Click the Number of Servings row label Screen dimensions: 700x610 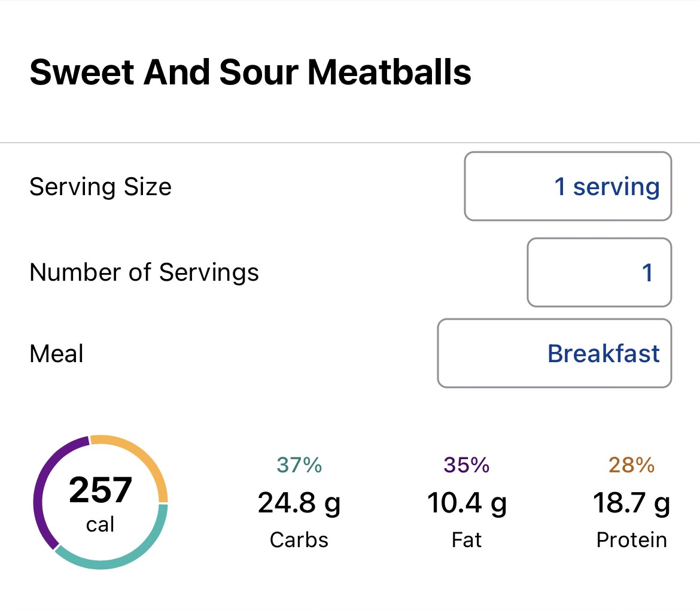pos(144,272)
